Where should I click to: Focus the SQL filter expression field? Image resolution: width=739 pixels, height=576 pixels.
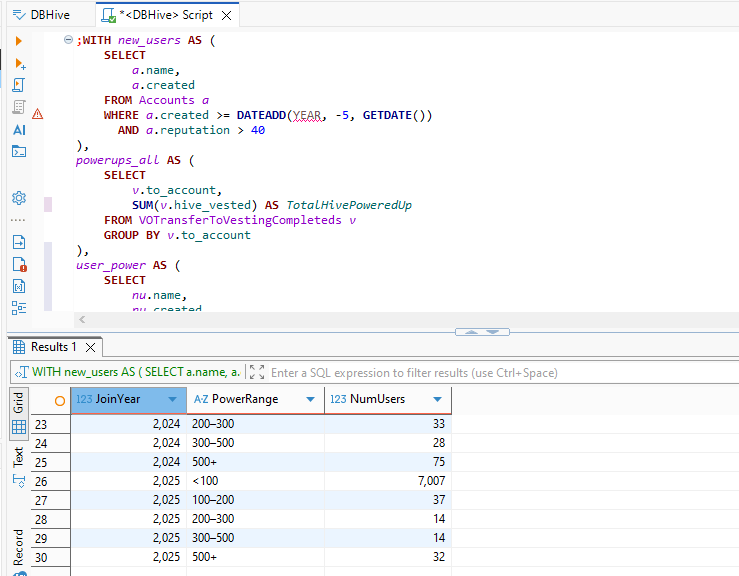504,373
